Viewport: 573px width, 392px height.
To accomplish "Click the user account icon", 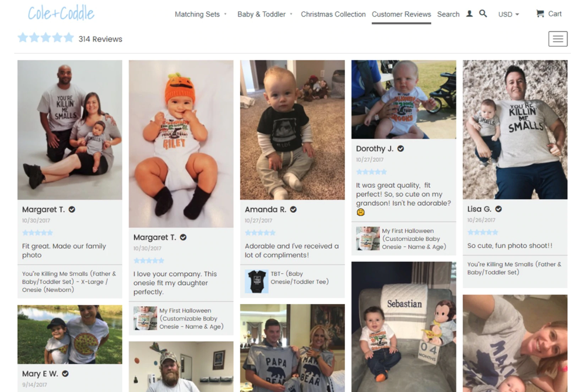I will tap(469, 14).
